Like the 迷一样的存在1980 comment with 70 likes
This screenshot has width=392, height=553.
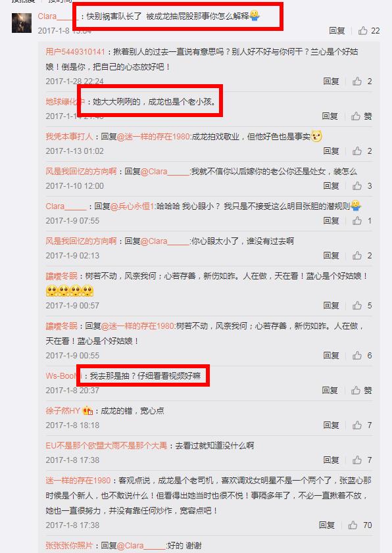pos(353,525)
